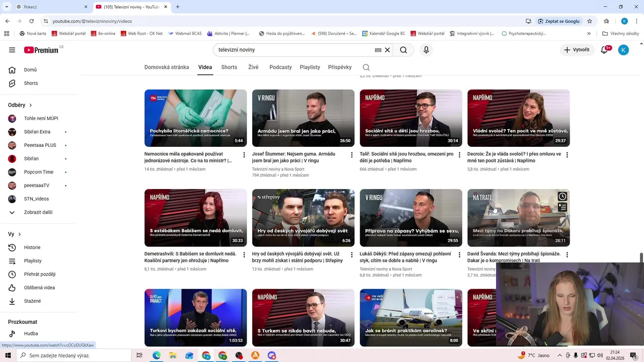Image resolution: width=644 pixels, height=362 pixels.
Task: Search within the channel using magnifier icon
Action: pos(366,67)
